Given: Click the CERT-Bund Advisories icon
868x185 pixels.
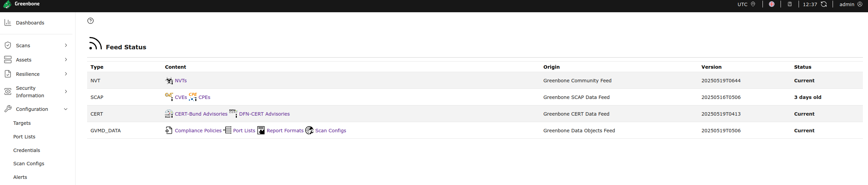Looking at the screenshot, I should [169, 114].
